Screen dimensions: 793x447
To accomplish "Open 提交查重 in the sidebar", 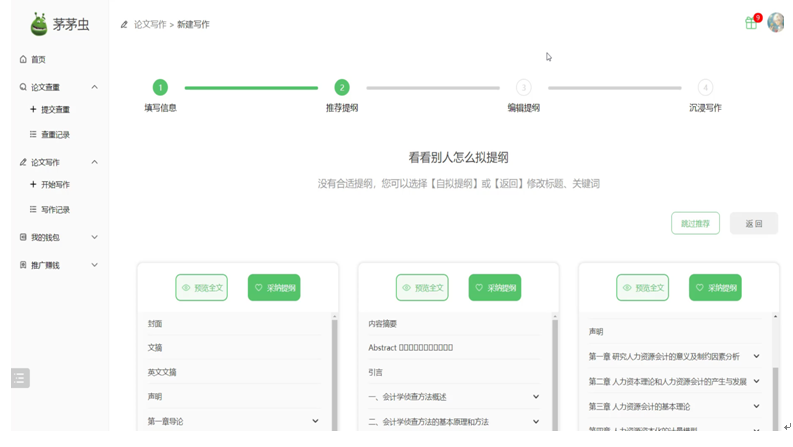I will click(x=55, y=110).
